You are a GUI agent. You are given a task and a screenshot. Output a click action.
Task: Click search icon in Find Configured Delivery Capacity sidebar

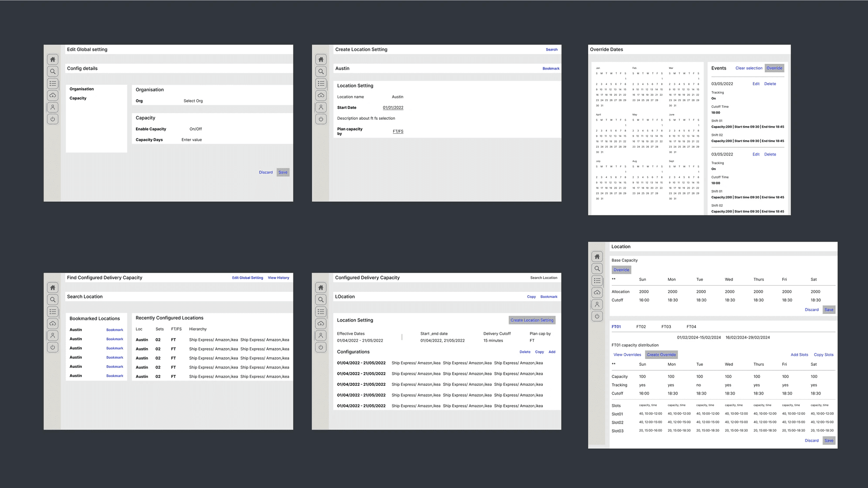(x=52, y=300)
